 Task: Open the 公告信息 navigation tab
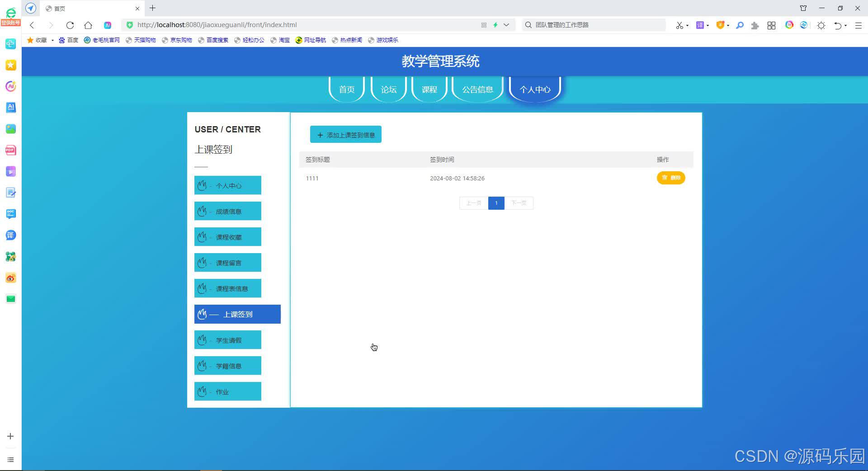477,89
